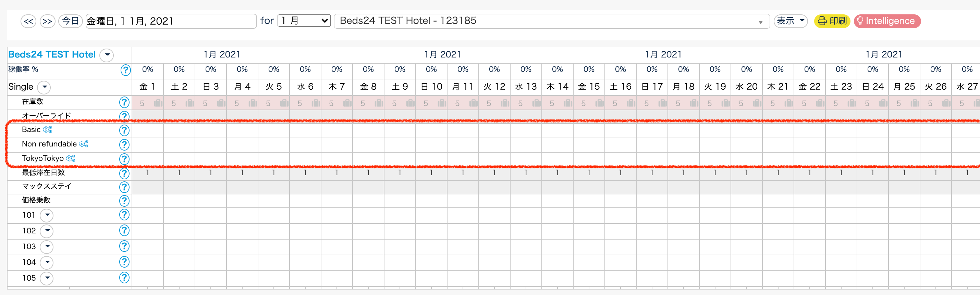Click the date input field
The width and height of the screenshot is (980, 295).
[171, 21]
